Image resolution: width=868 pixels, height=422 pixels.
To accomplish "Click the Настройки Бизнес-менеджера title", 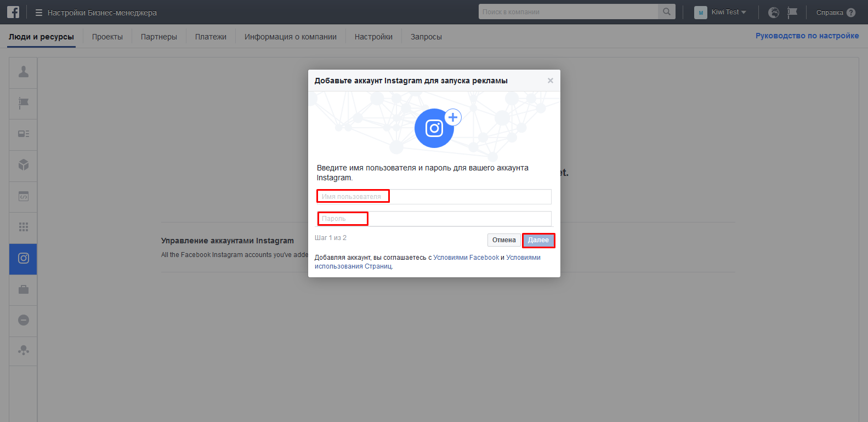I will click(102, 13).
